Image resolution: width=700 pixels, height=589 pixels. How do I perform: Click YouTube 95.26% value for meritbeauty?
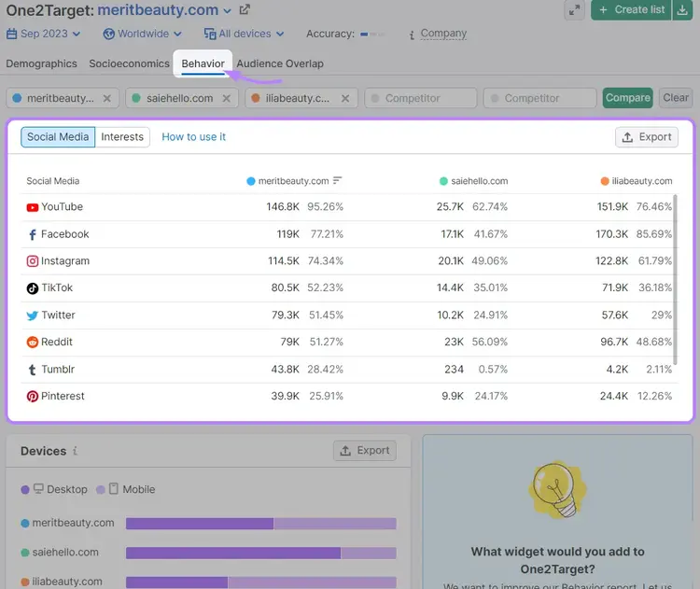coord(325,206)
